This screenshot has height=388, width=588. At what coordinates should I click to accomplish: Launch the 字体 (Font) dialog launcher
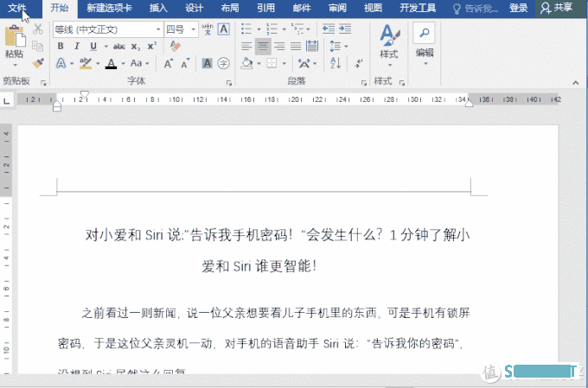(x=229, y=83)
